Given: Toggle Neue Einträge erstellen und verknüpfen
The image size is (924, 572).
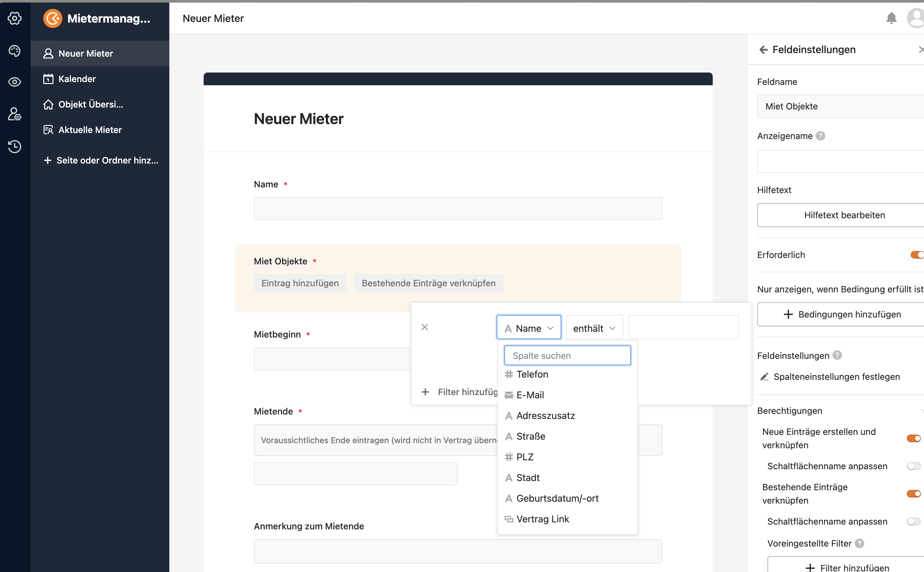Looking at the screenshot, I should (x=914, y=438).
